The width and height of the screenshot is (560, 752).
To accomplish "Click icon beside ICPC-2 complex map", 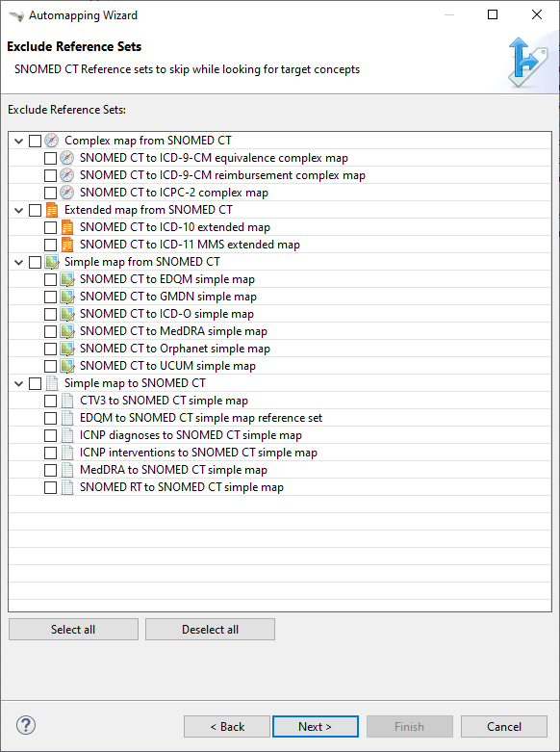I will point(66,193).
